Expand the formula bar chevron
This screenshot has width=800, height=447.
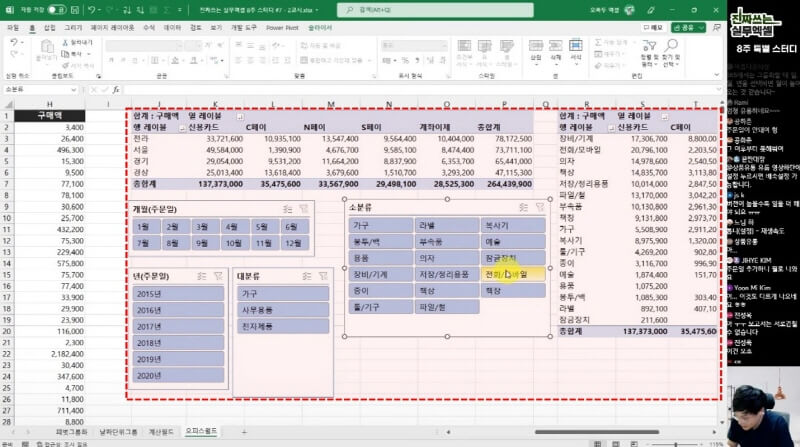coord(718,90)
